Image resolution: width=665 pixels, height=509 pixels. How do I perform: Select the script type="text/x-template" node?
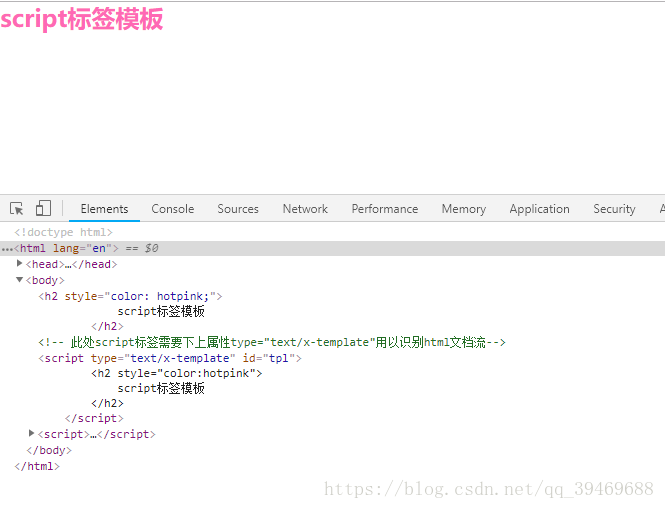(x=170, y=358)
